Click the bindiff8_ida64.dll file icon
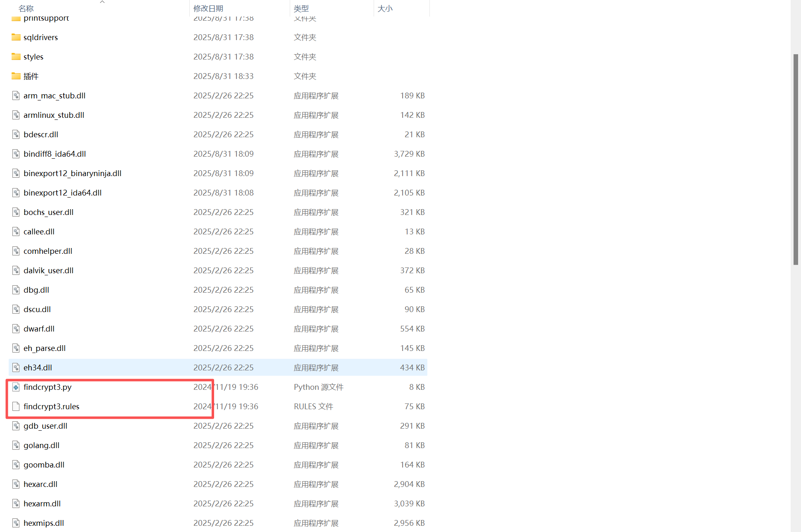The width and height of the screenshot is (801, 532). click(x=16, y=154)
